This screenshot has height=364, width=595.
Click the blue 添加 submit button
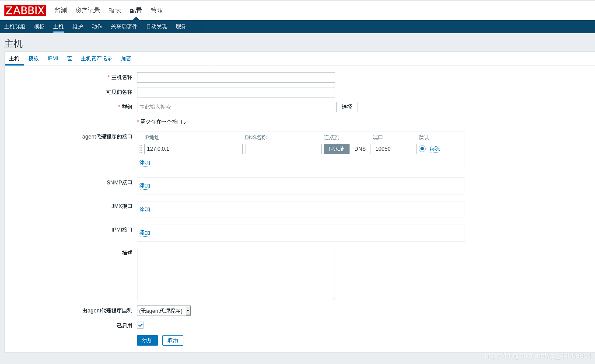coord(147,340)
